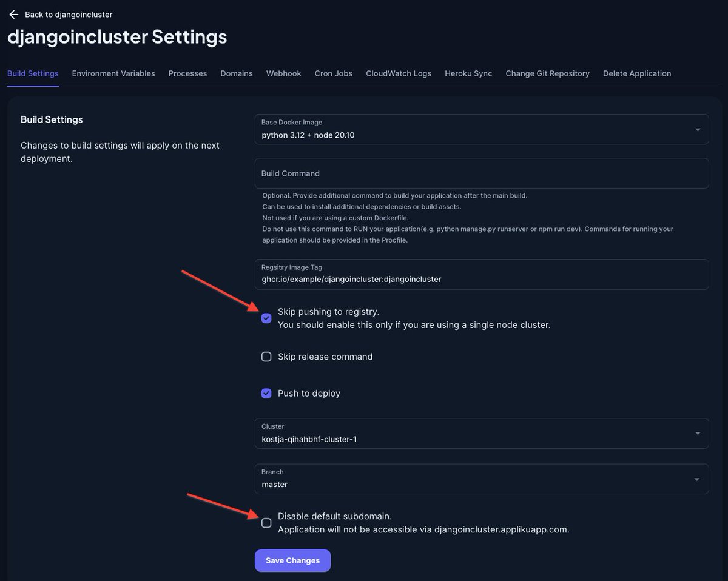Open the Domains tab
728x581 pixels.
[237, 73]
